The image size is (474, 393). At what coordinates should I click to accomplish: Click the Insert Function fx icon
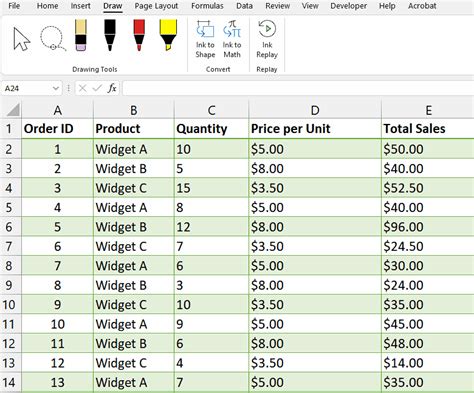[x=112, y=88]
